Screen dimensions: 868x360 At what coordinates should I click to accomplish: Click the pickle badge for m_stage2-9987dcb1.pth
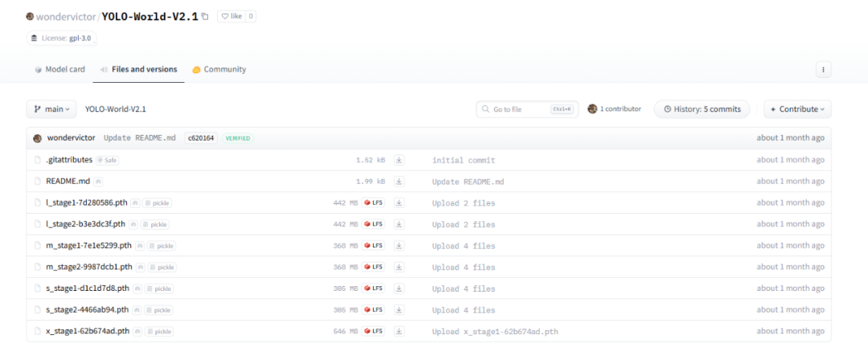[x=162, y=267]
